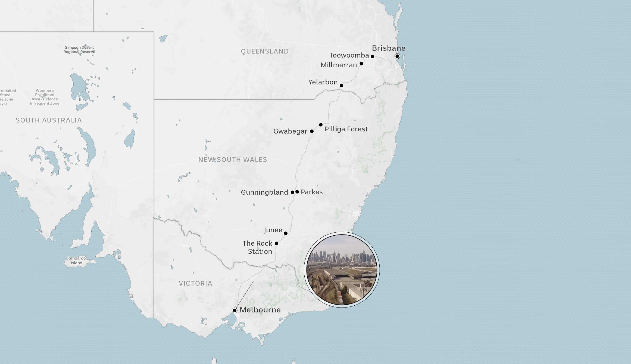Click the Gunningbland location dot
The width and height of the screenshot is (631, 364).
coord(292,192)
